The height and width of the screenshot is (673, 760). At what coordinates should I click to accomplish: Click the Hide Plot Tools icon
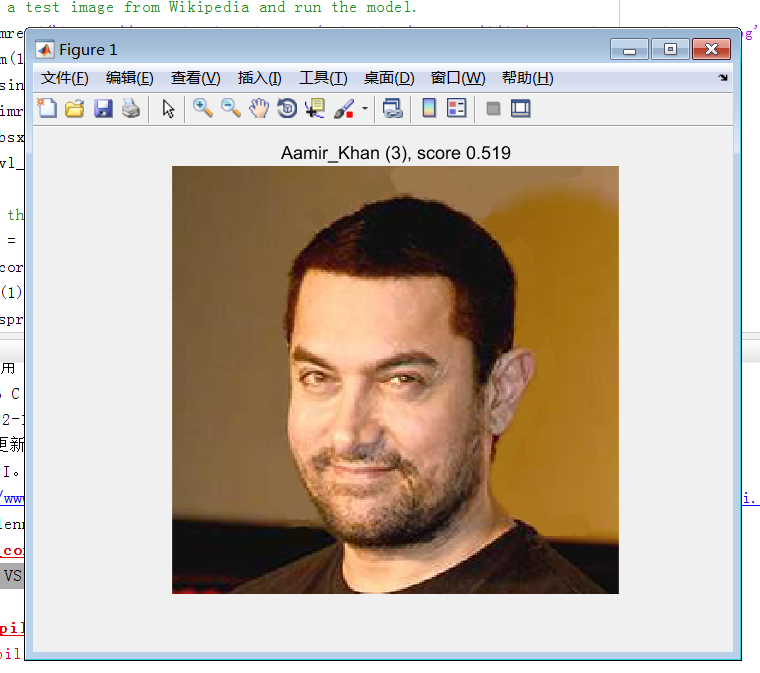click(x=493, y=109)
